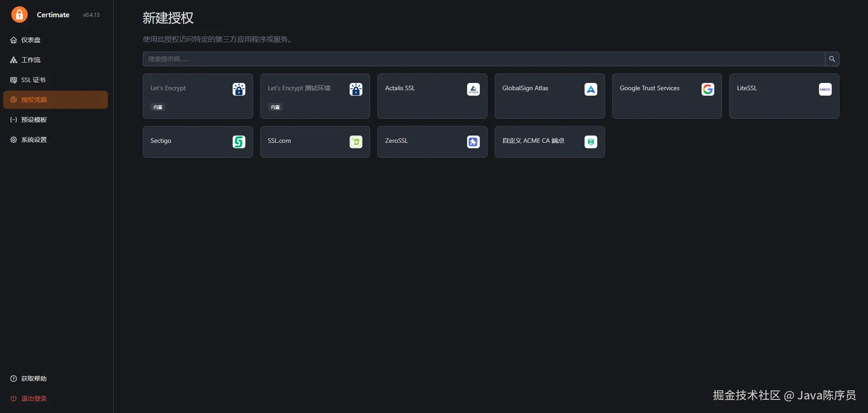Open the 工作流 workflow menu
Image resolution: width=868 pixels, height=413 pixels.
coord(55,60)
